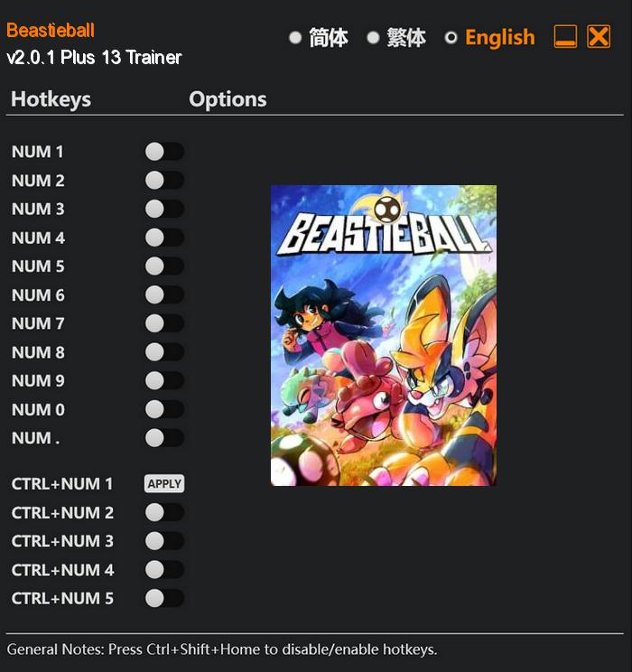Screen dimensions: 632x672
Task: Click the Options column header
Action: 228,99
